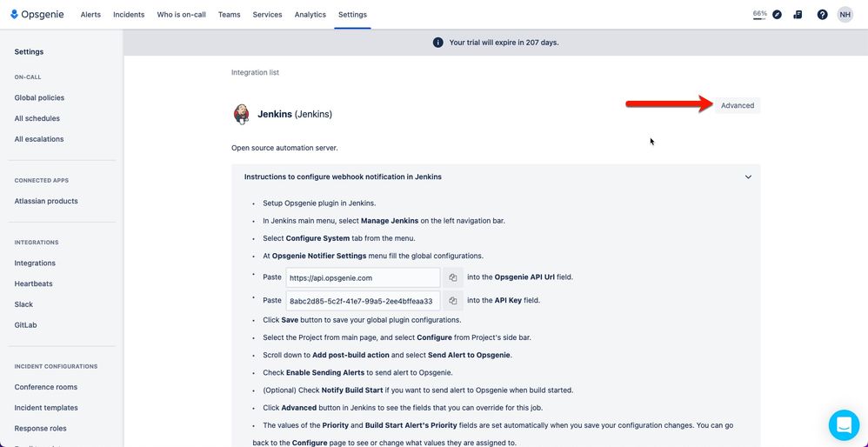
Task: Open the Teams tab
Action: [230, 15]
